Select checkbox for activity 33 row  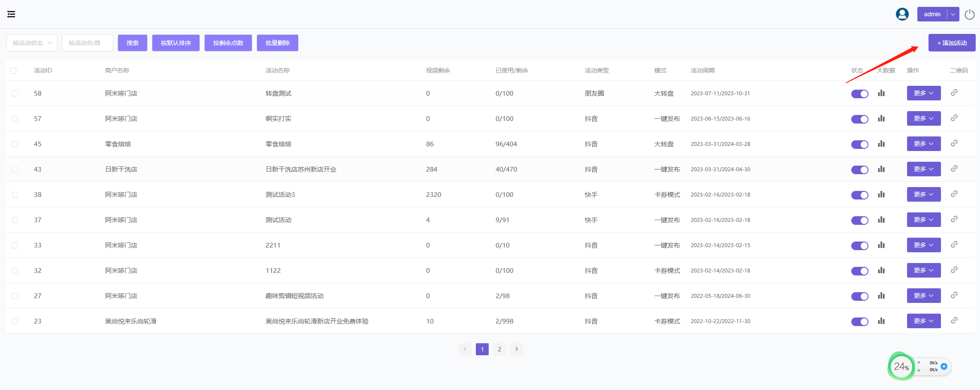click(15, 245)
